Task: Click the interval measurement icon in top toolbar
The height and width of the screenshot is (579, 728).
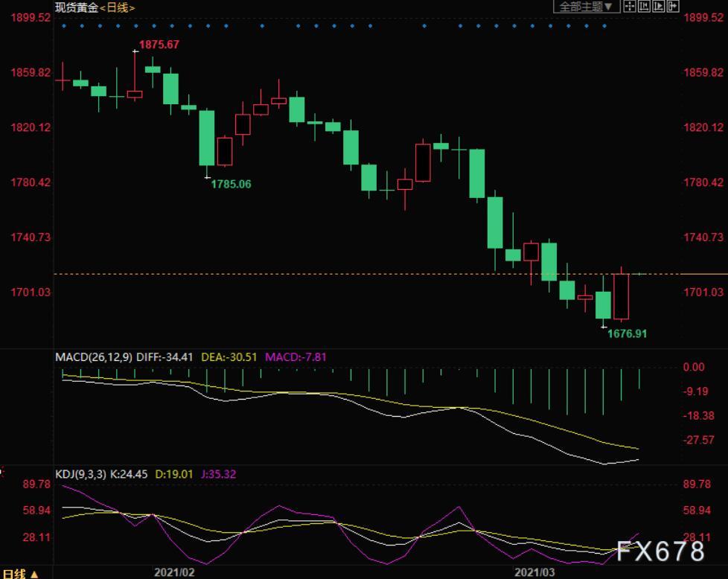Action: point(643,7)
